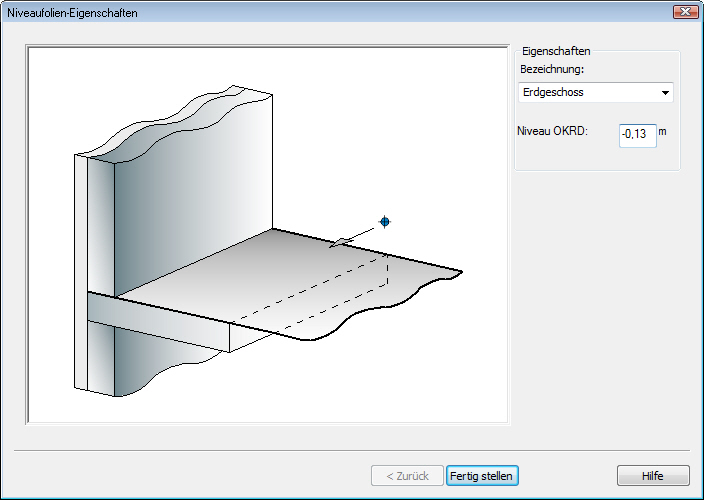The width and height of the screenshot is (704, 500).
Task: Click the Fertig stellen button
Action: pos(482,476)
